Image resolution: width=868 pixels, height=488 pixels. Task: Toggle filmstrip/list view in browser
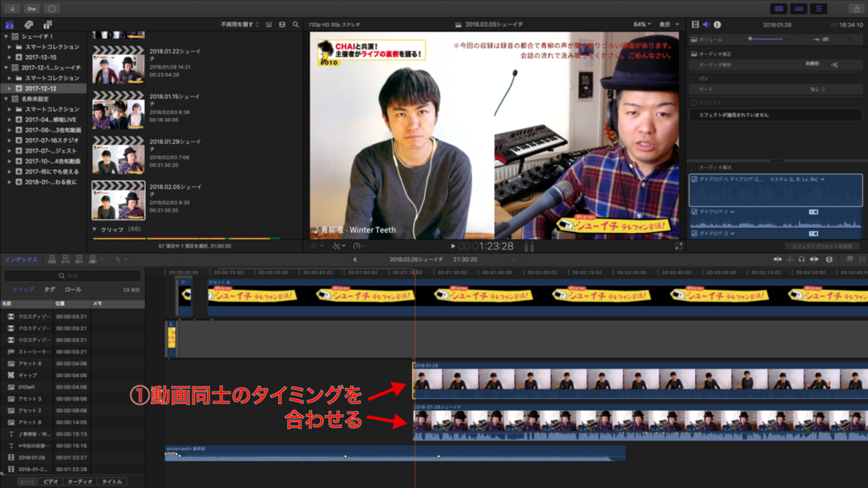pyautogui.click(x=269, y=25)
